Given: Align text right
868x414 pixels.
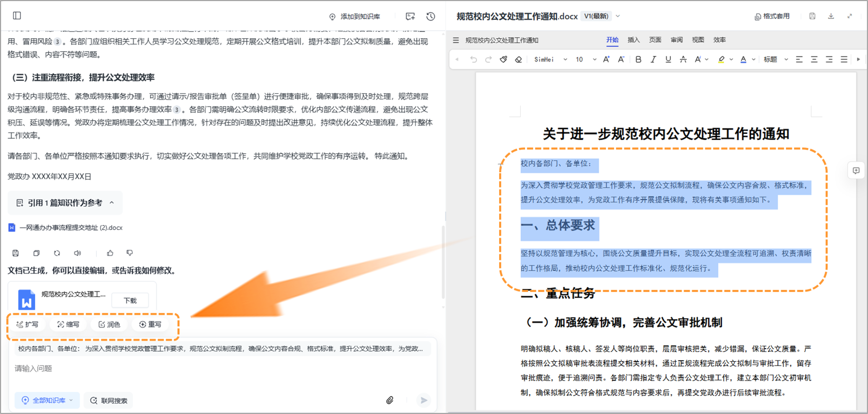Looking at the screenshot, I should 829,59.
